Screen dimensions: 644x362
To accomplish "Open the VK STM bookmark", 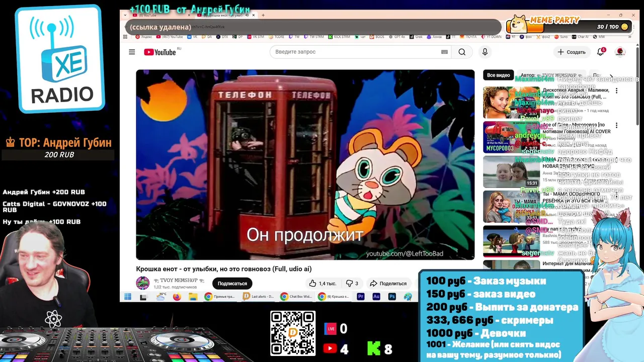I will (256, 37).
